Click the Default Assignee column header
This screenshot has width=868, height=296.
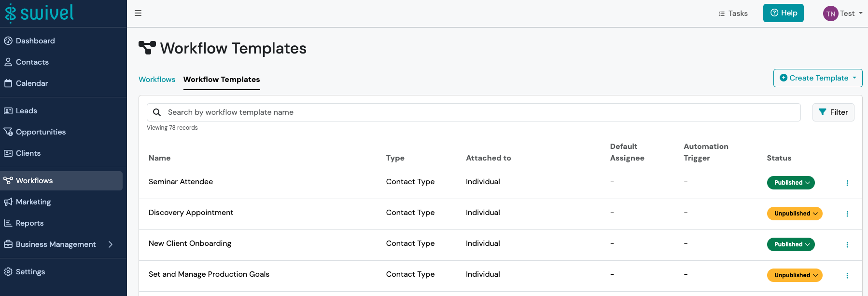pyautogui.click(x=627, y=152)
